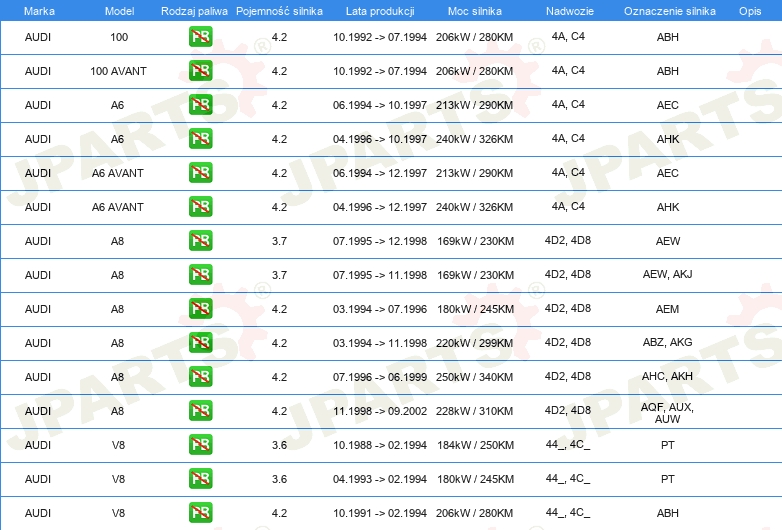The image size is (782, 530).
Task: Click the fuel icon in the A8 ABZ, AKG row
Action: [x=200, y=343]
